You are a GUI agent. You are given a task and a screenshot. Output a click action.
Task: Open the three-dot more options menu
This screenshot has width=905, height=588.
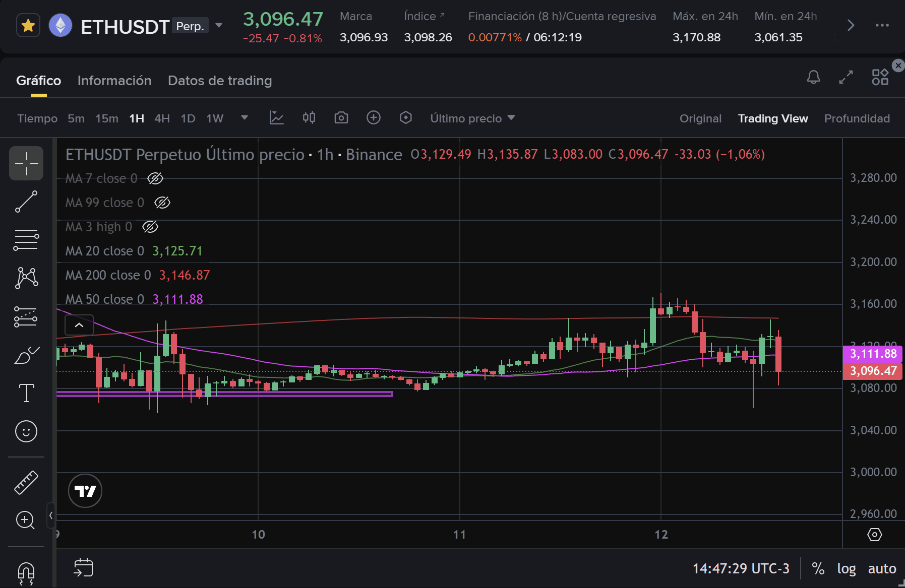click(882, 25)
